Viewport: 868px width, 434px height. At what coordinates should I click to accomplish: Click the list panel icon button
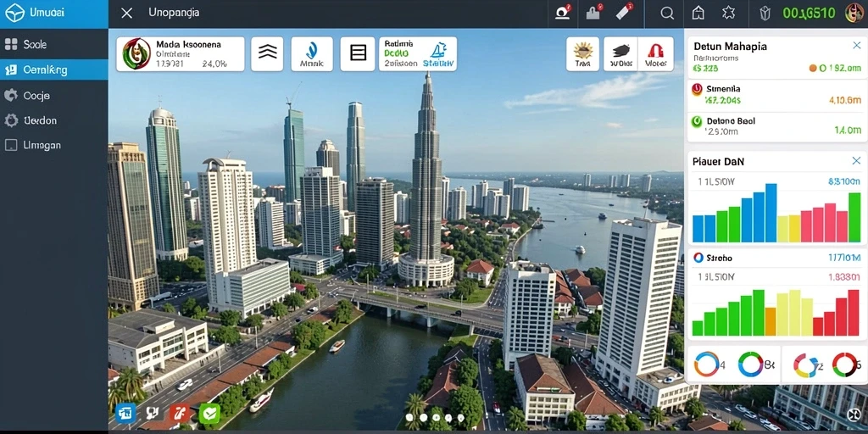point(359,53)
